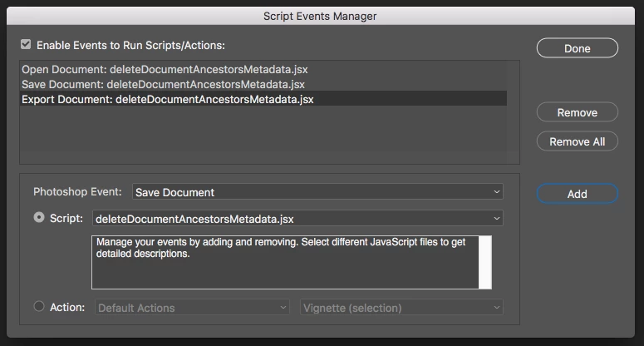
Task: Click the Done button
Action: click(577, 48)
